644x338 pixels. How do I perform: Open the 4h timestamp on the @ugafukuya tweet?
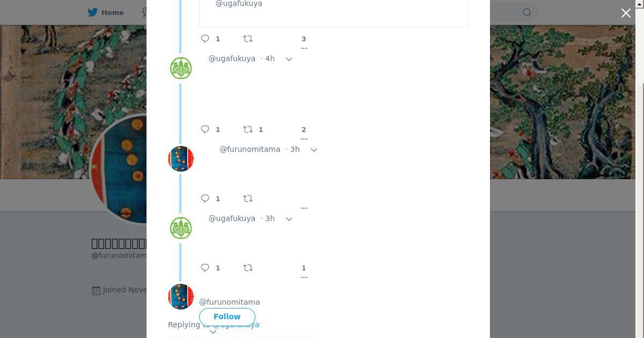270,58
